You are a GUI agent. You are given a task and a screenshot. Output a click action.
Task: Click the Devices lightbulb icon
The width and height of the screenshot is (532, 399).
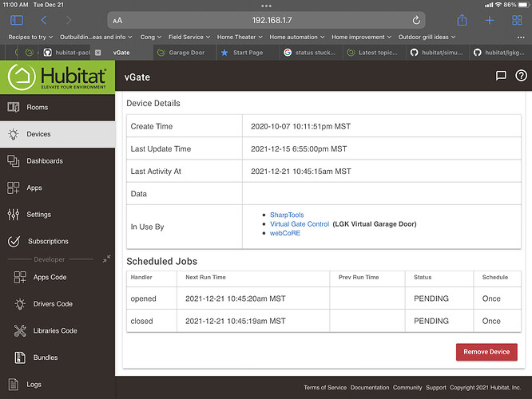pos(14,134)
